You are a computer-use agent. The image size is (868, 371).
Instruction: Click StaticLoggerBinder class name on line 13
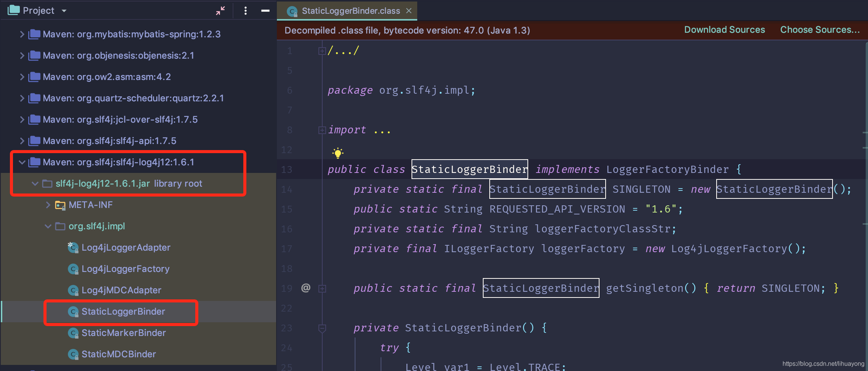point(469,170)
